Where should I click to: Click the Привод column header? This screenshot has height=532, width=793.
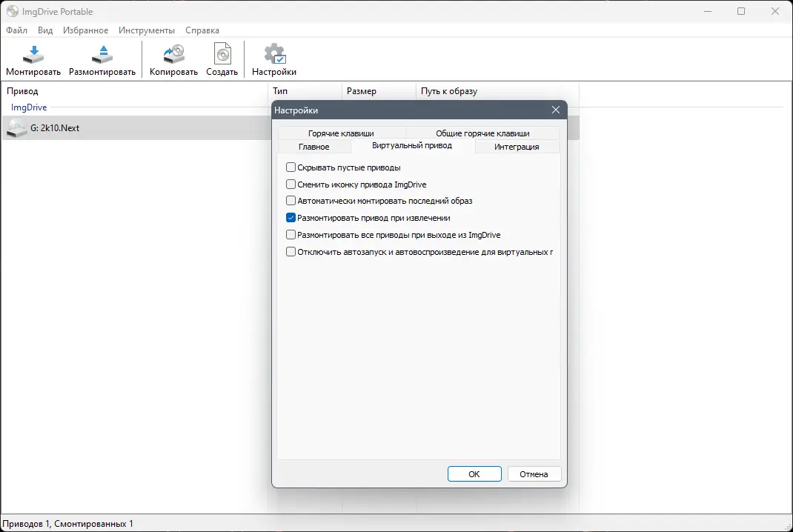(x=135, y=91)
